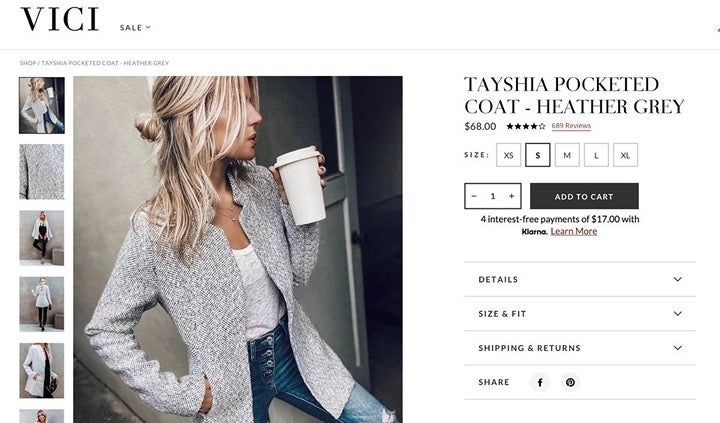Screen dimensions: 720x423
Task: Select fabric close-up thumbnail image
Action: [42, 172]
